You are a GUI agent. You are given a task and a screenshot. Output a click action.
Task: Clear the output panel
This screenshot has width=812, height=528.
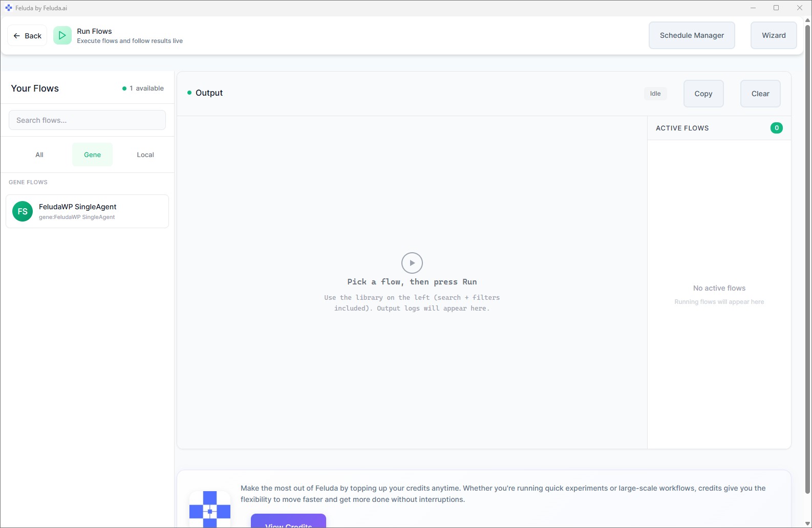point(760,94)
